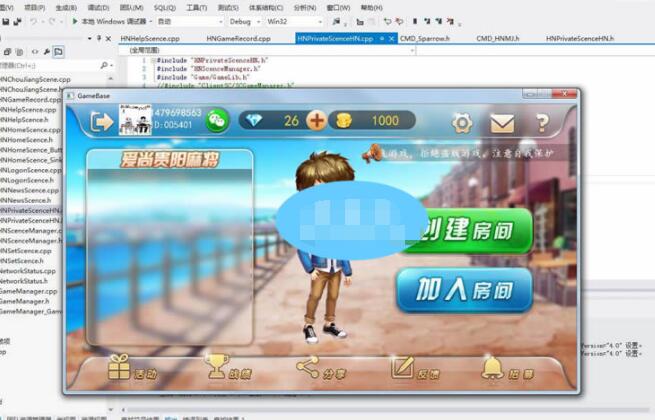Click the bell icon in bottom bar
The height and width of the screenshot is (420, 655).
[x=493, y=367]
